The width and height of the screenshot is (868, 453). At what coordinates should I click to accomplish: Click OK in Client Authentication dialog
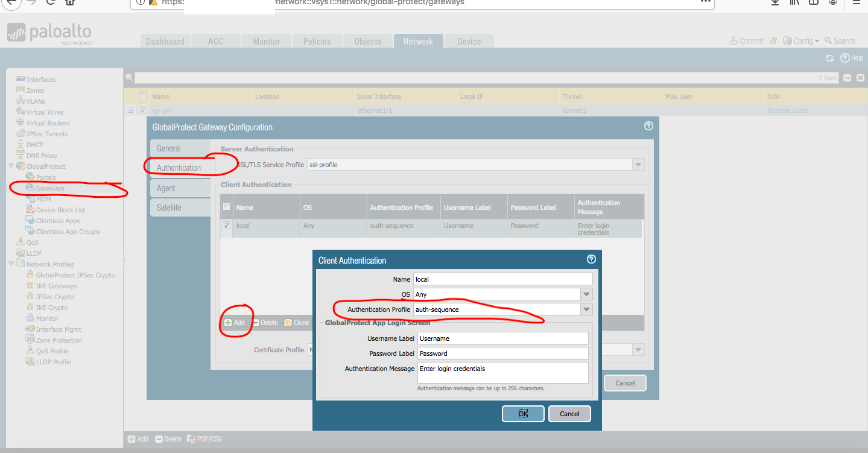point(523,414)
